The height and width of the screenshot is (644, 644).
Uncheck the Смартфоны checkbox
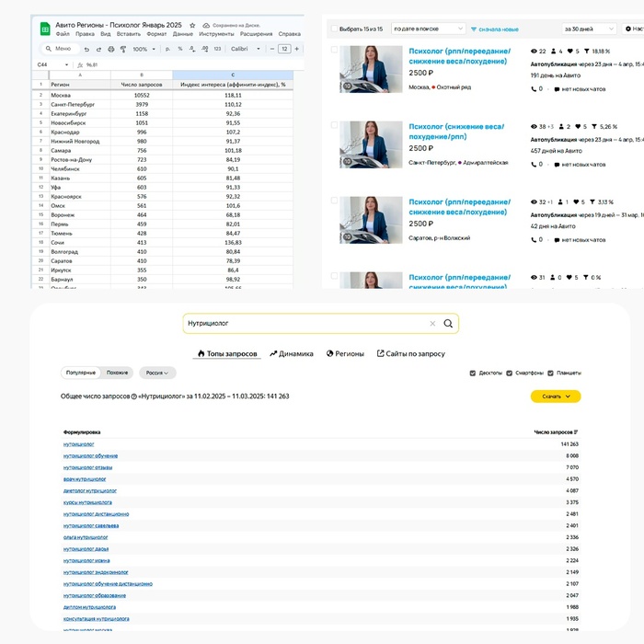coord(510,374)
